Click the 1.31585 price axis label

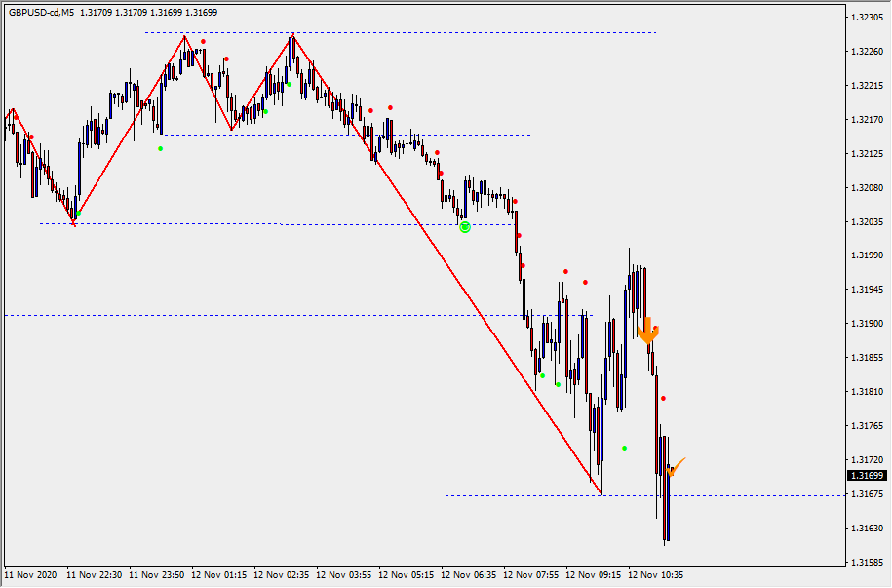coord(866,563)
